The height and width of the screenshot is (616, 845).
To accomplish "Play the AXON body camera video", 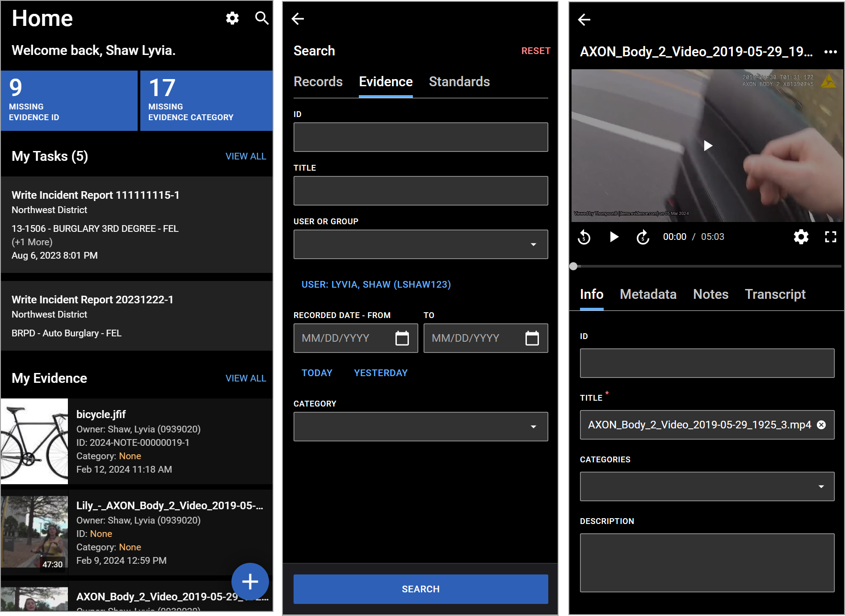I will tap(707, 146).
